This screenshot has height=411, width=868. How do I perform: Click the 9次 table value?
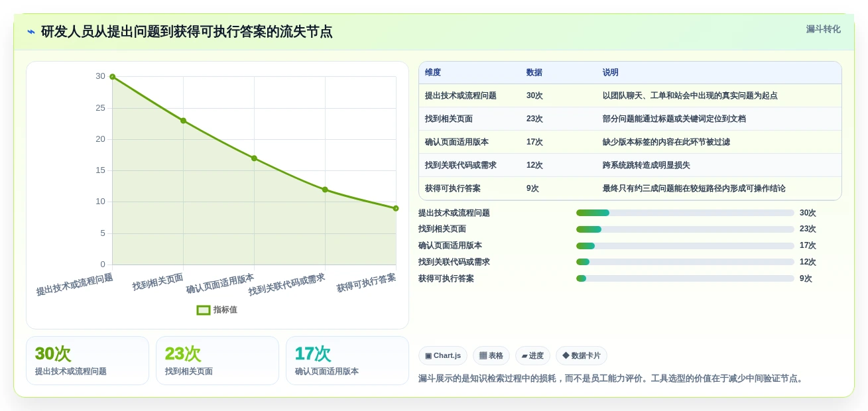[532, 188]
